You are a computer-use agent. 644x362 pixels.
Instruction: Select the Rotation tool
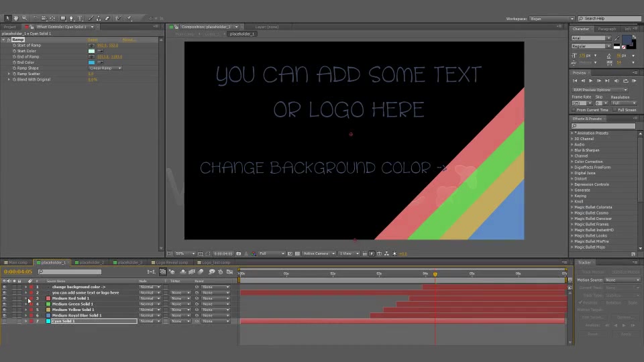36,18
